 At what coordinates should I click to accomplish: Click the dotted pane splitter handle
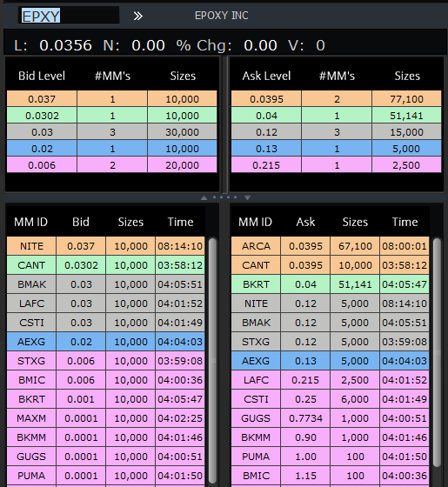pos(225,197)
